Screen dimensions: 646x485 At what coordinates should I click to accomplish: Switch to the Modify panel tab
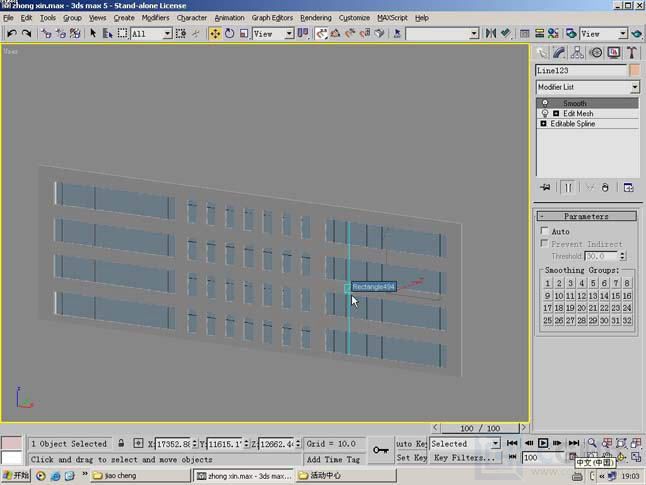(559, 53)
